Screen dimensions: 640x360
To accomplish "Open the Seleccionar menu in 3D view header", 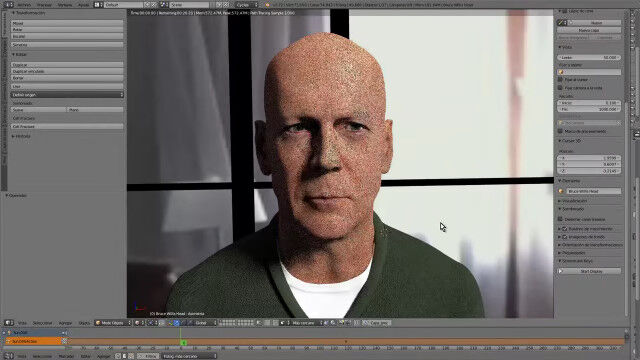I will [42, 322].
